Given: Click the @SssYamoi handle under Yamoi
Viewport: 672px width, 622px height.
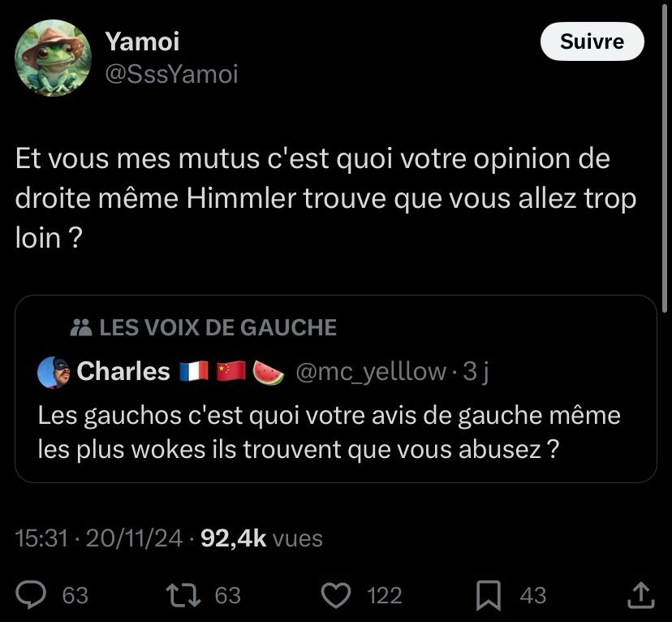Looking at the screenshot, I should point(172,74).
